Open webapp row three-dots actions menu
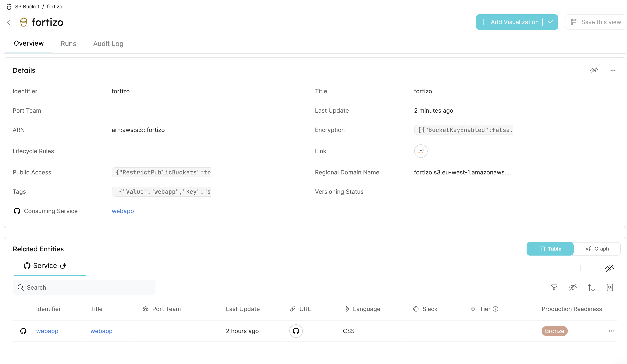Viewport: 627px width, 364px height. [611, 331]
